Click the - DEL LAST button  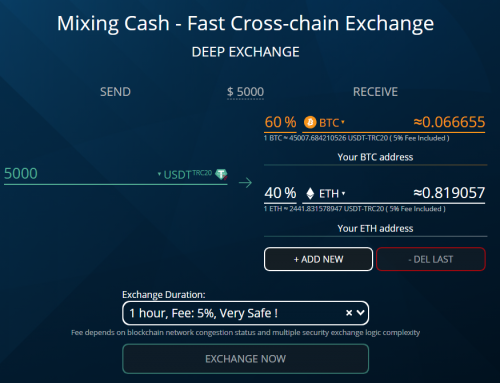431,259
